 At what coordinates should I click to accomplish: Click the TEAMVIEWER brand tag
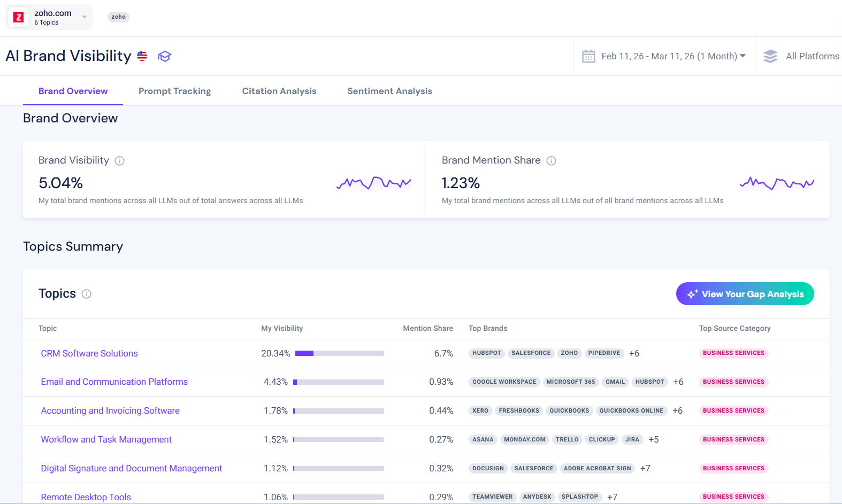tap(492, 497)
